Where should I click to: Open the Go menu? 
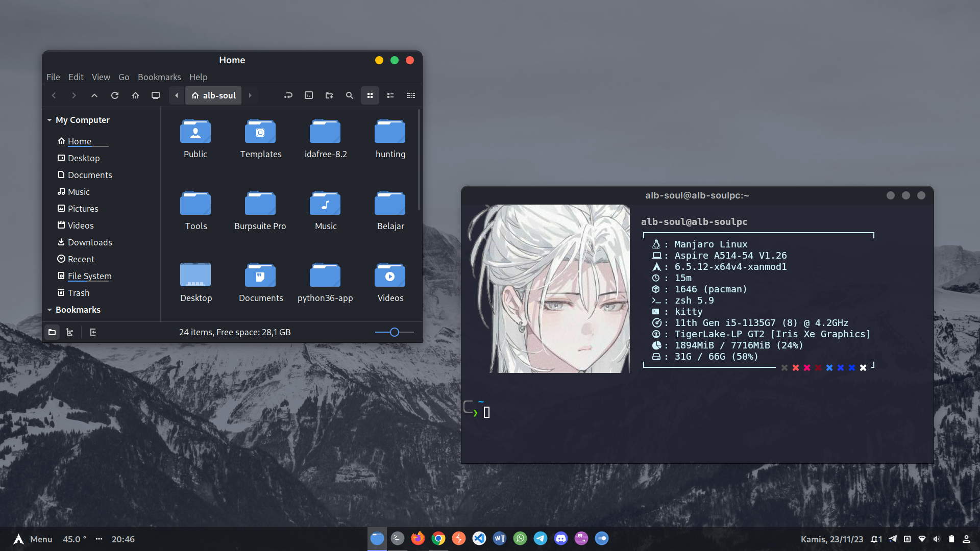(124, 77)
